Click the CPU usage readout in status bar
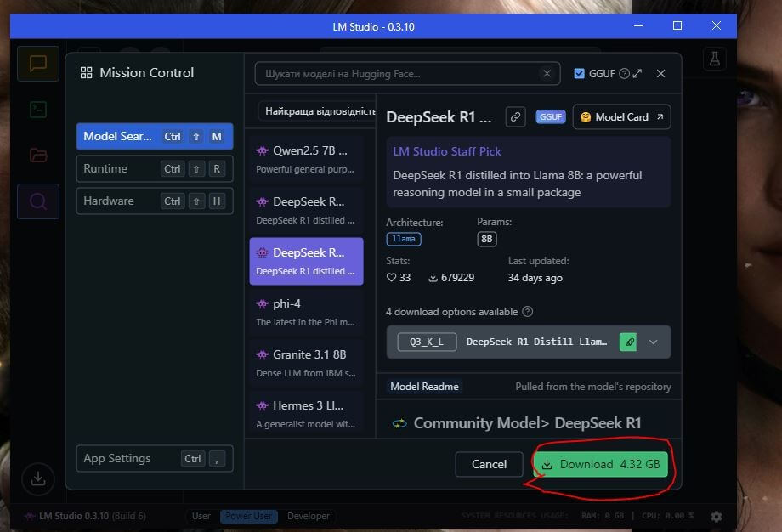 (668, 516)
